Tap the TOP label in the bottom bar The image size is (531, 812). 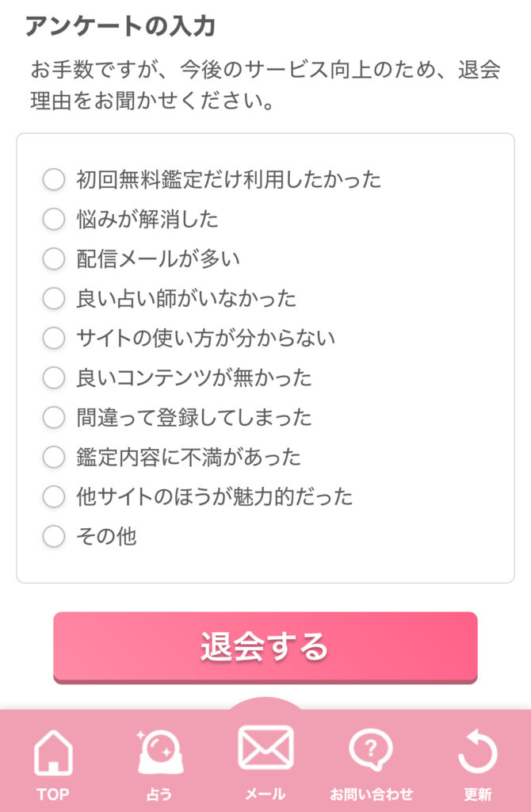(53, 794)
